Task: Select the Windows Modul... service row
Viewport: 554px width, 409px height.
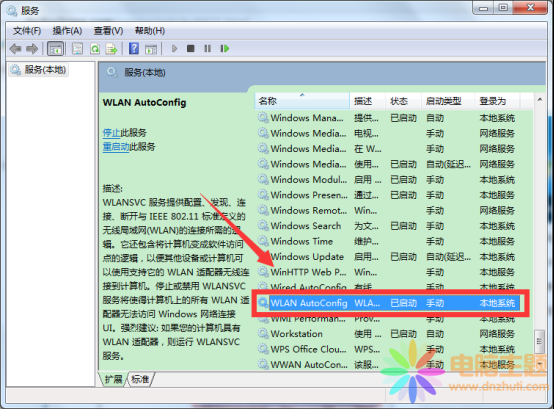Action: (x=388, y=179)
